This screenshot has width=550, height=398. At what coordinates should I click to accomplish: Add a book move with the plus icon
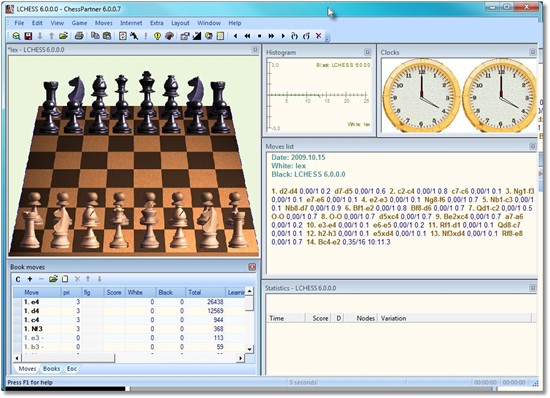30,279
